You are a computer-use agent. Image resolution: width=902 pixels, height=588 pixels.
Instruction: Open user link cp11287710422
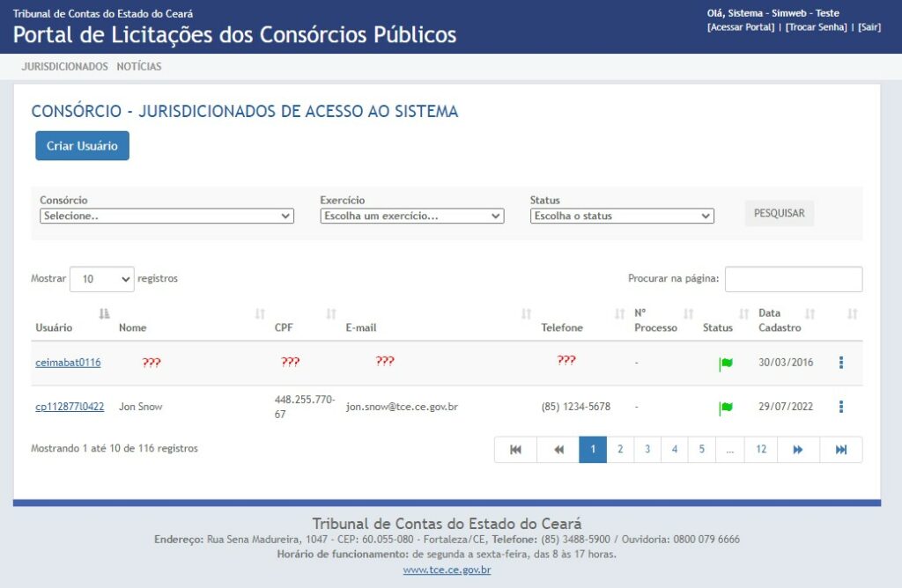[x=70, y=407]
